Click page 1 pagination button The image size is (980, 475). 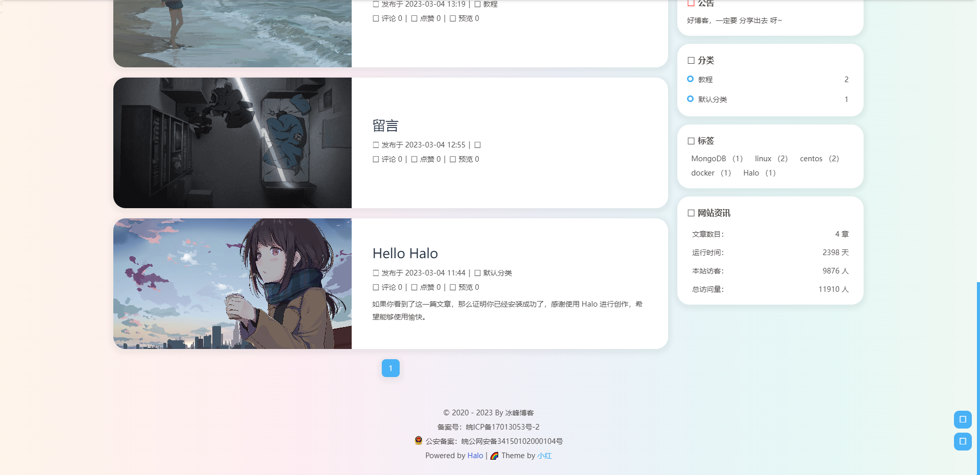coord(390,368)
